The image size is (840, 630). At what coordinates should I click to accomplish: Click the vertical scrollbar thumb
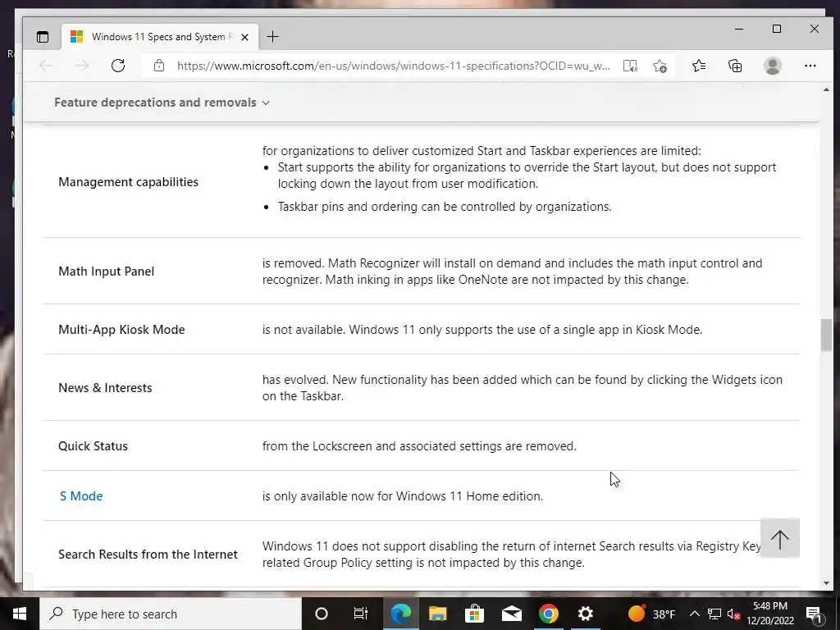826,335
